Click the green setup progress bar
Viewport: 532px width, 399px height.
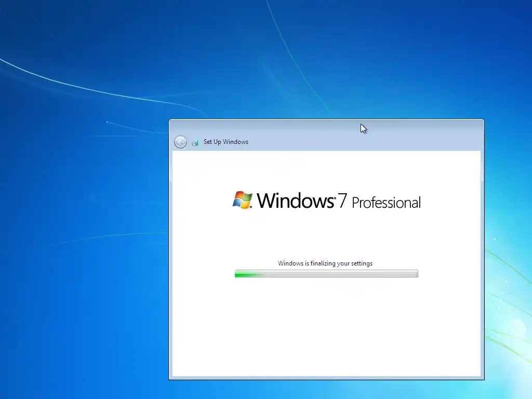tap(326, 273)
